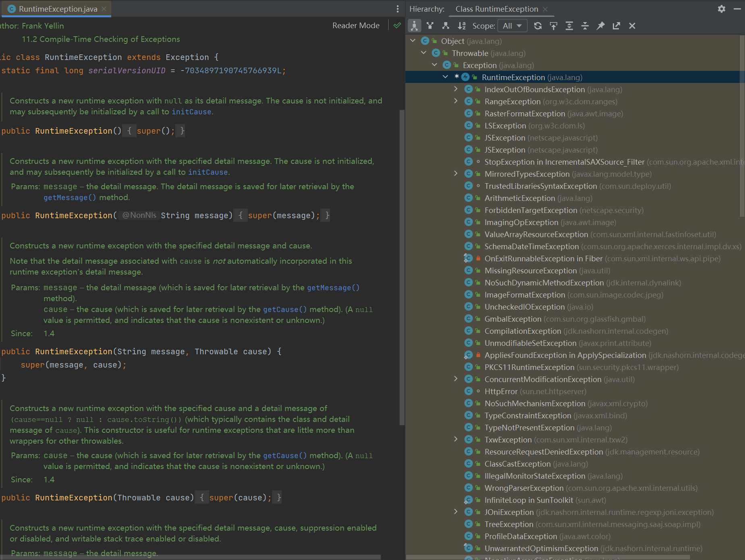The height and width of the screenshot is (560, 745).
Task: Expand RangeException node
Action: pyautogui.click(x=456, y=101)
